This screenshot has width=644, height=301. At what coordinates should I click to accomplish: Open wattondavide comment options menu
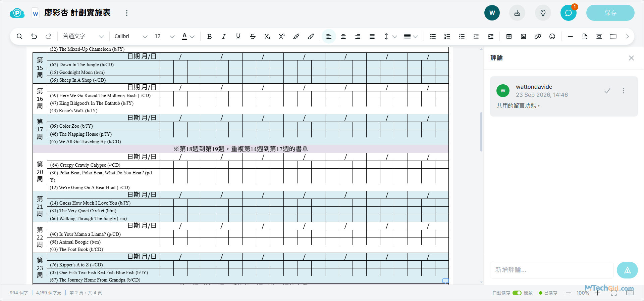[624, 91]
